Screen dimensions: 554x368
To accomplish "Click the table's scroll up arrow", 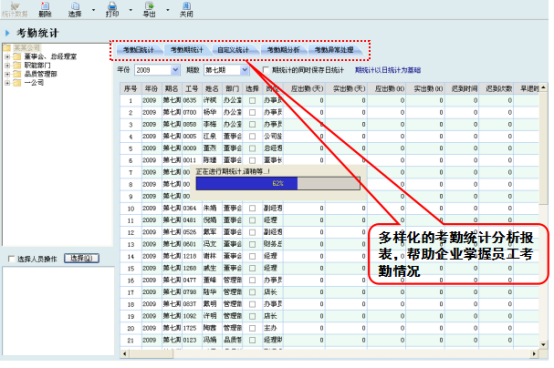I will tap(543, 88).
